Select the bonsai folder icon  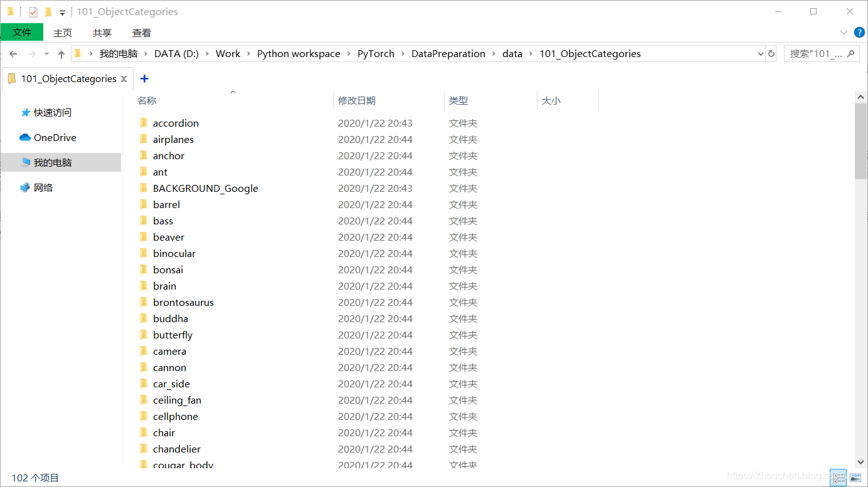pyautogui.click(x=144, y=270)
